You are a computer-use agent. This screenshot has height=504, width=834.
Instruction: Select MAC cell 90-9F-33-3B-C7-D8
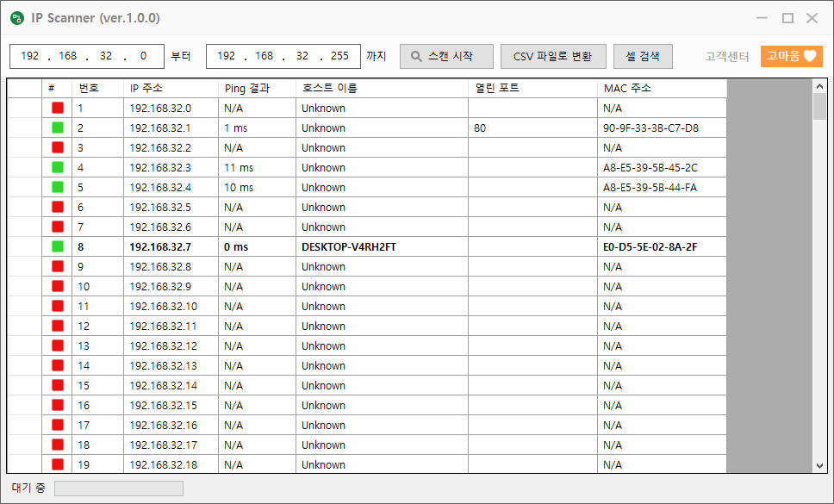click(663, 128)
